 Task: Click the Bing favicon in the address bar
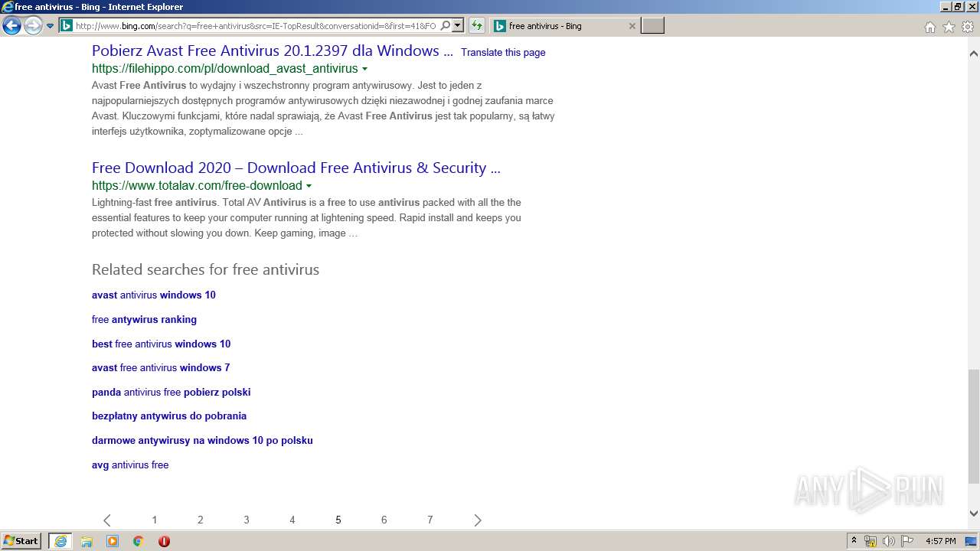(x=67, y=26)
